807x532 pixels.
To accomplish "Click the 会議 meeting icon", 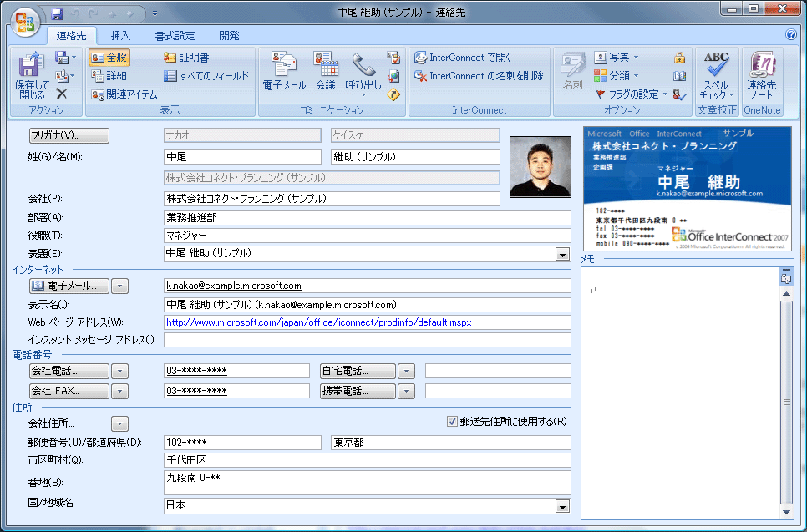I will click(x=325, y=72).
